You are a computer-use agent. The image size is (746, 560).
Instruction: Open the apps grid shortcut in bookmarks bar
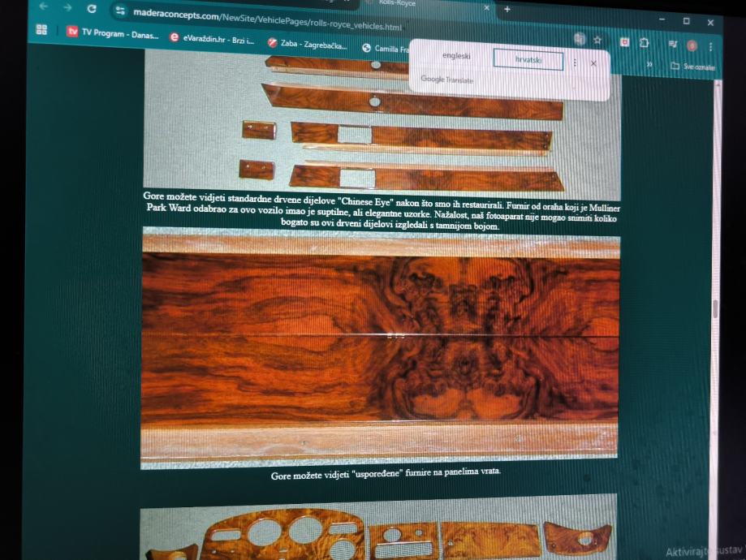point(42,29)
